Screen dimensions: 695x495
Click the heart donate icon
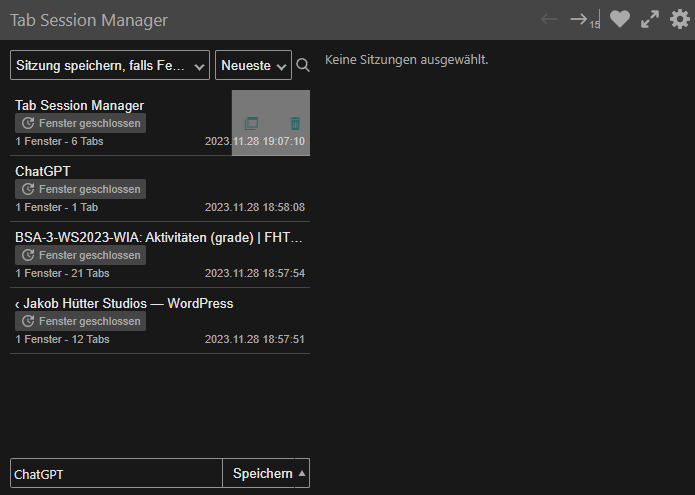click(x=620, y=19)
